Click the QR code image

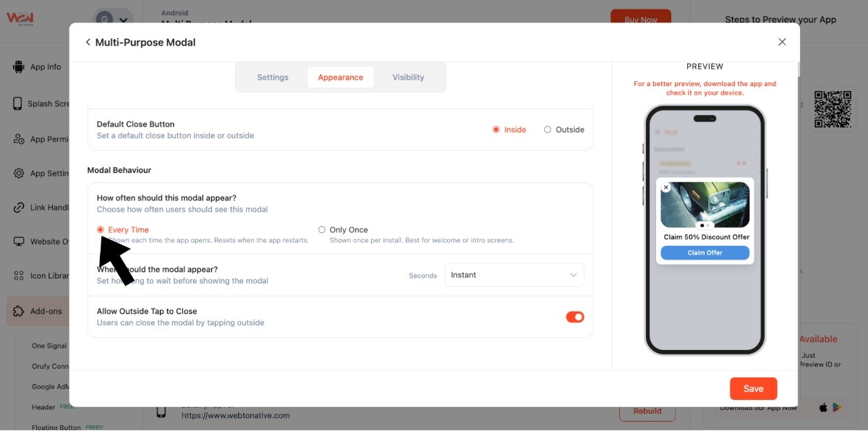coord(834,108)
